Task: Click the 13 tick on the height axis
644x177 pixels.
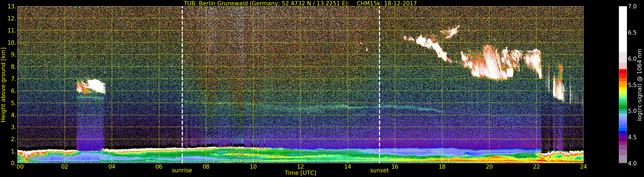Action: tap(11, 6)
